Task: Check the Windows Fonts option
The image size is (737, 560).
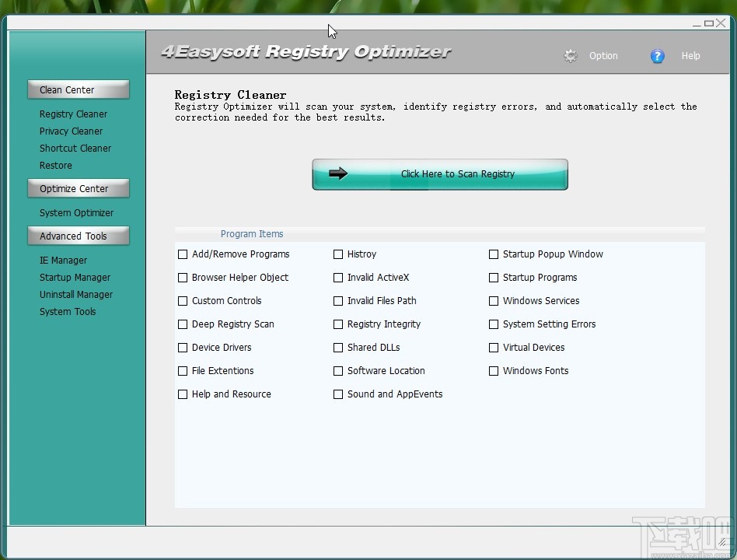Action: pos(494,371)
